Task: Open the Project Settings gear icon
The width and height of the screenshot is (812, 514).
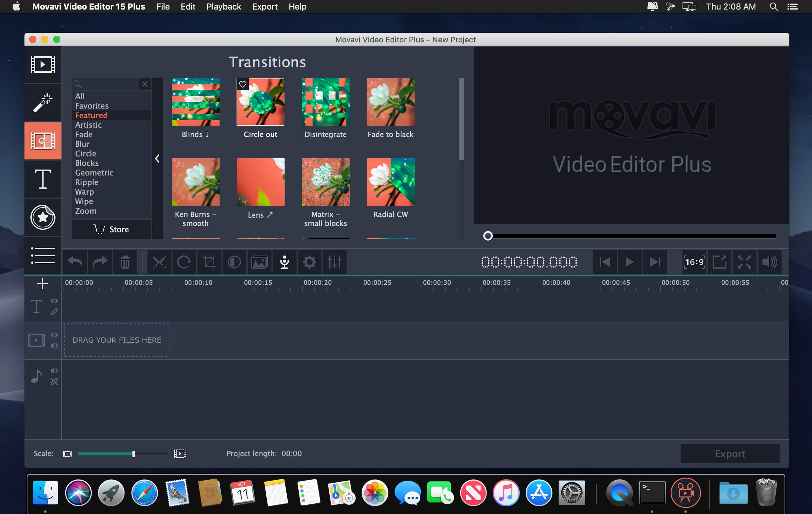Action: coord(308,262)
